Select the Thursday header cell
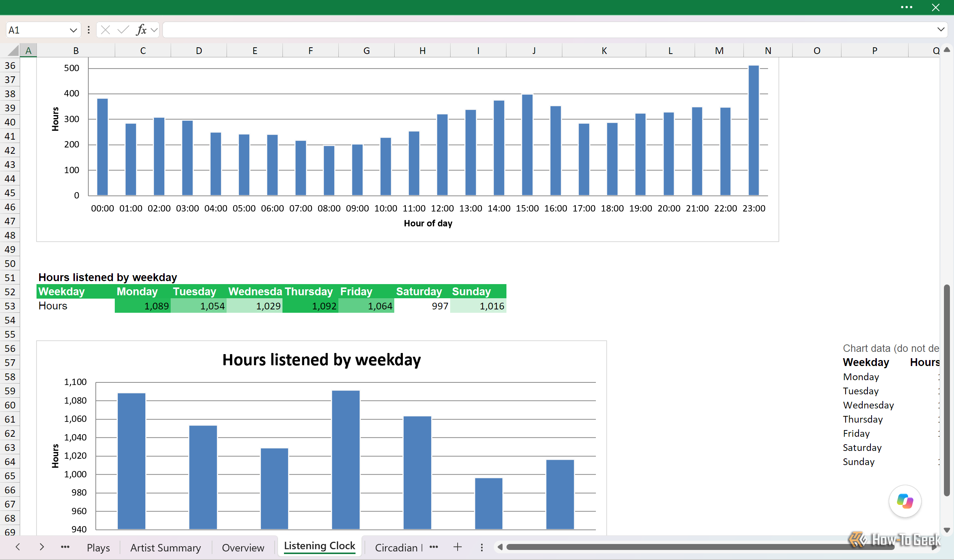The image size is (954, 560). [310, 292]
